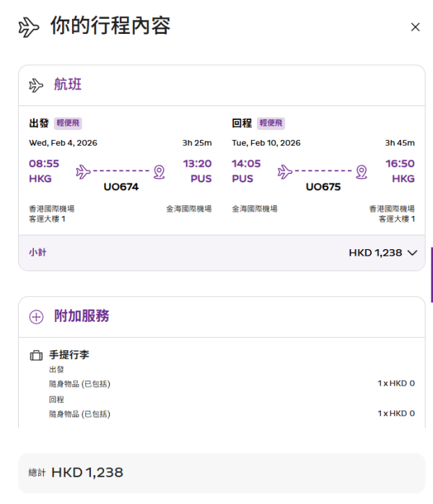The image size is (433, 504).
Task: Click the 13:20 arrival time
Action: tap(197, 164)
